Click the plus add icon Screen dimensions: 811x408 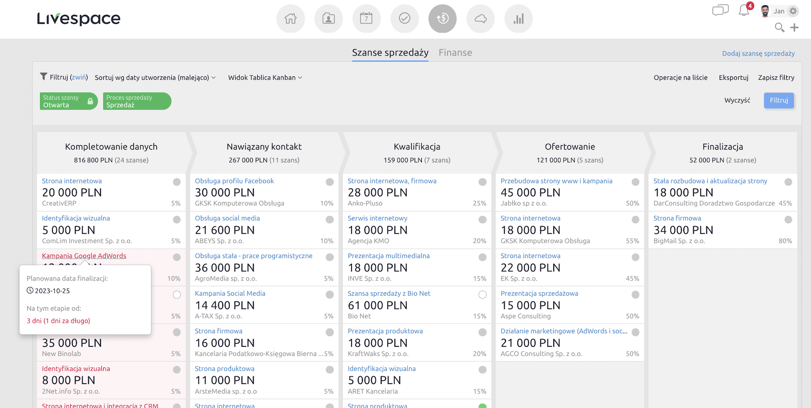click(795, 27)
